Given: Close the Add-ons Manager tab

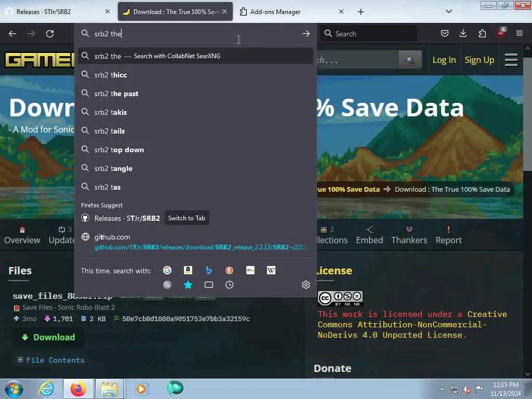Looking at the screenshot, I should pyautogui.click(x=341, y=11).
